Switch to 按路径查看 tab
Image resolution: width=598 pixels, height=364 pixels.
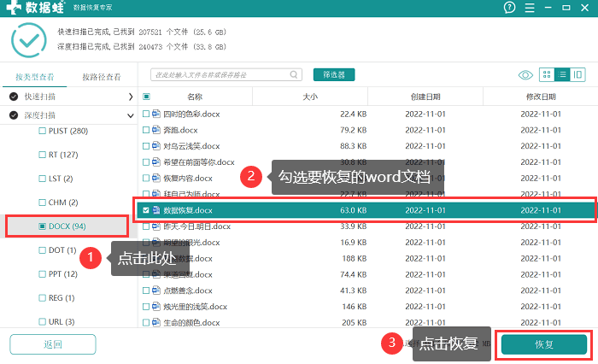point(102,77)
